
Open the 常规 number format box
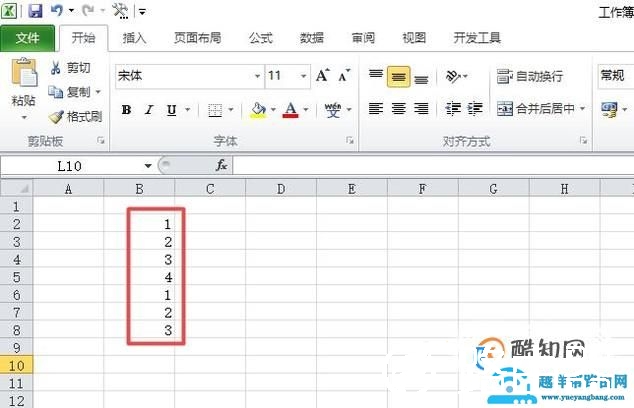click(615, 76)
